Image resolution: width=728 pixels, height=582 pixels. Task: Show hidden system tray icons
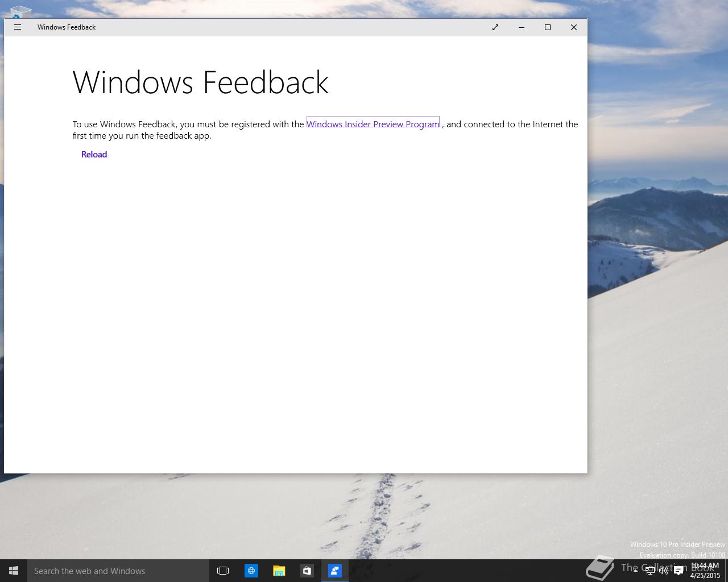tap(635, 571)
